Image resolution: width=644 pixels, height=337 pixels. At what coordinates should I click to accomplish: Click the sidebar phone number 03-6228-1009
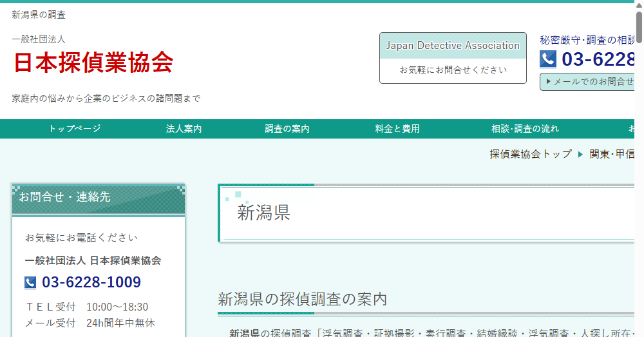pos(91,283)
